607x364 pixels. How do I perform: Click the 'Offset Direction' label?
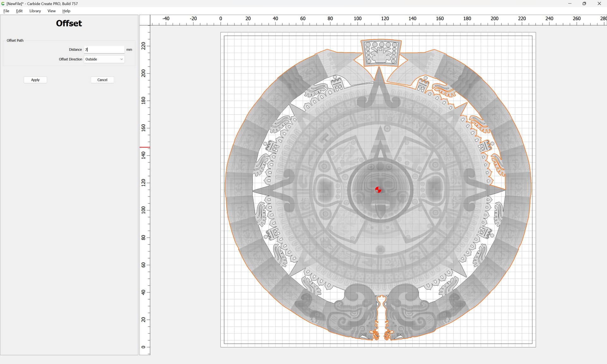[x=71, y=59]
